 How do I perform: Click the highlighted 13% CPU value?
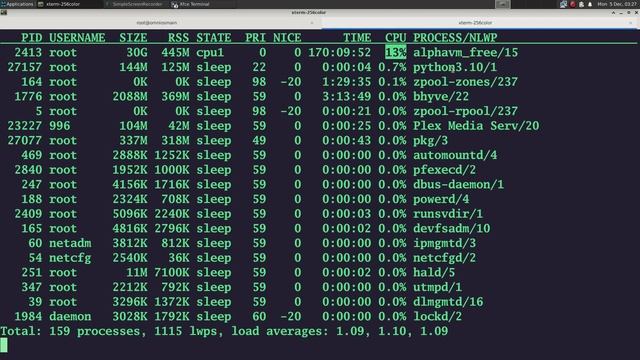click(396, 52)
